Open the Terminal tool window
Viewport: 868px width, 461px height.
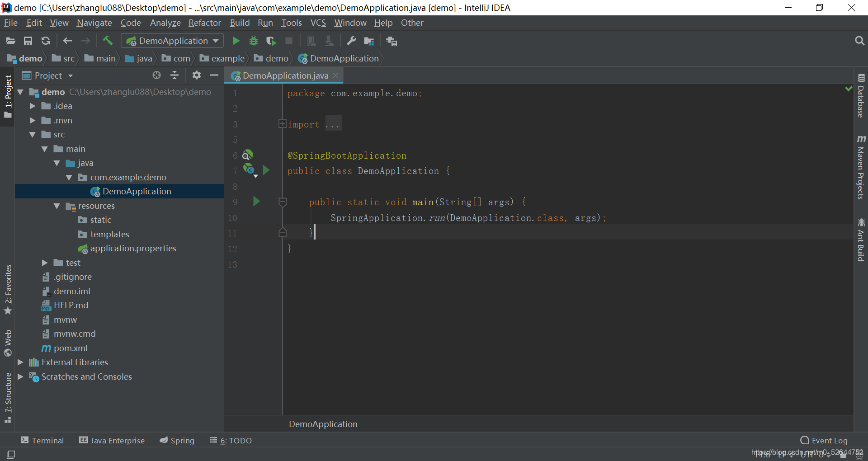(42, 440)
